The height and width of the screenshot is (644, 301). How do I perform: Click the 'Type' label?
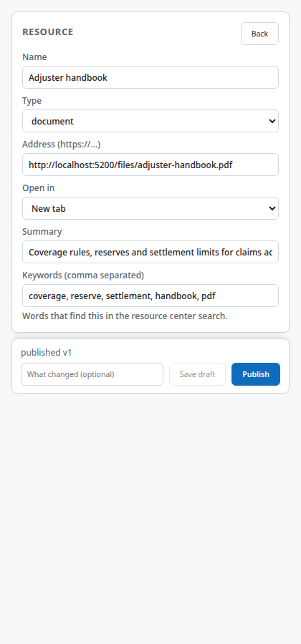pyautogui.click(x=32, y=101)
